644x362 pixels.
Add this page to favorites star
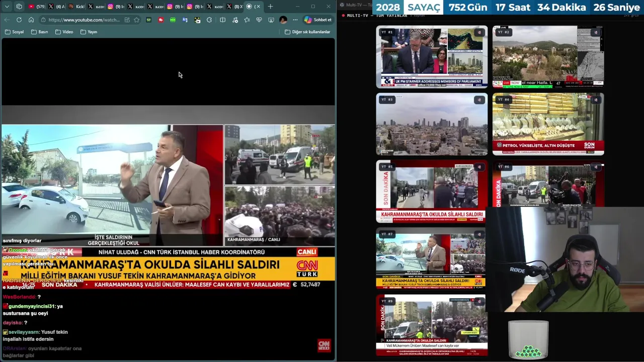click(136, 20)
